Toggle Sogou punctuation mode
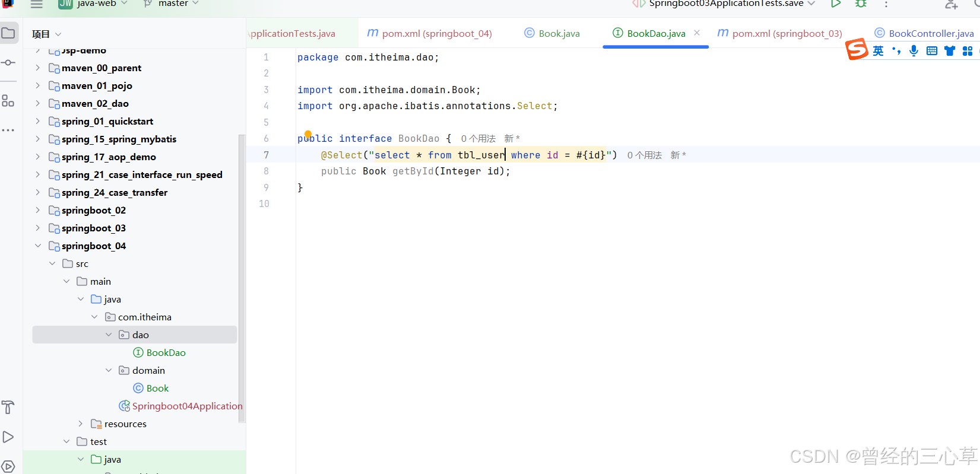Screen dimensions: 980x474 (896, 51)
